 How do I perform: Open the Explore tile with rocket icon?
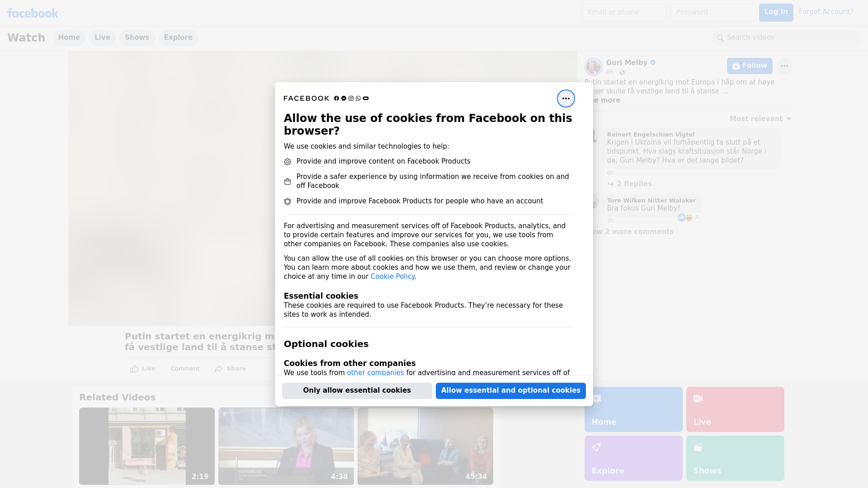pos(633,458)
